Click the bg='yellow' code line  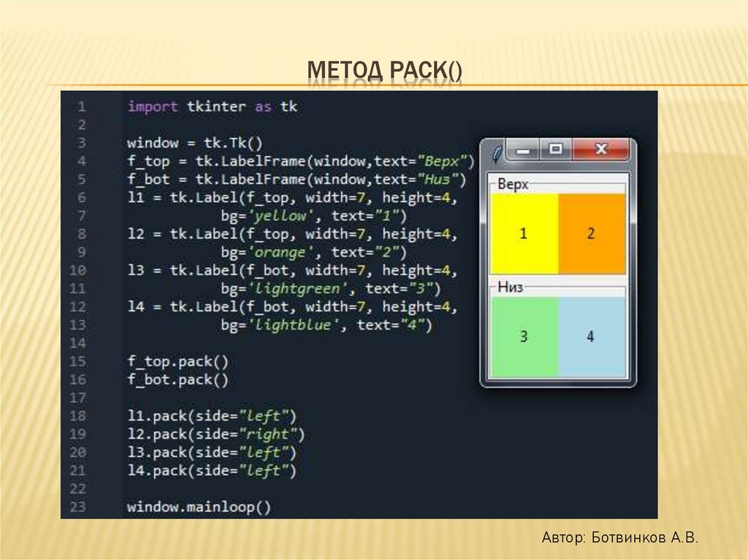click(314, 216)
